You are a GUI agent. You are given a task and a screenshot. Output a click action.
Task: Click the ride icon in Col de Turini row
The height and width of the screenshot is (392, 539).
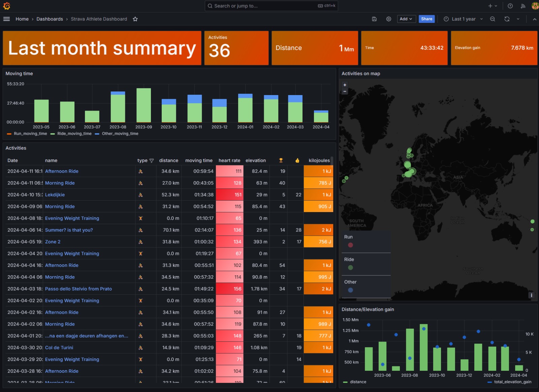[x=140, y=348]
